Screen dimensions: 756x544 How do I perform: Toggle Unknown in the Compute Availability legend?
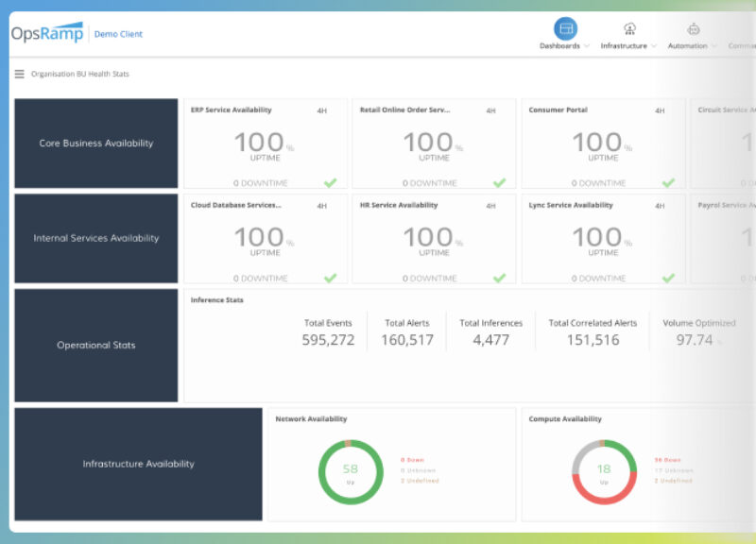[x=673, y=469]
